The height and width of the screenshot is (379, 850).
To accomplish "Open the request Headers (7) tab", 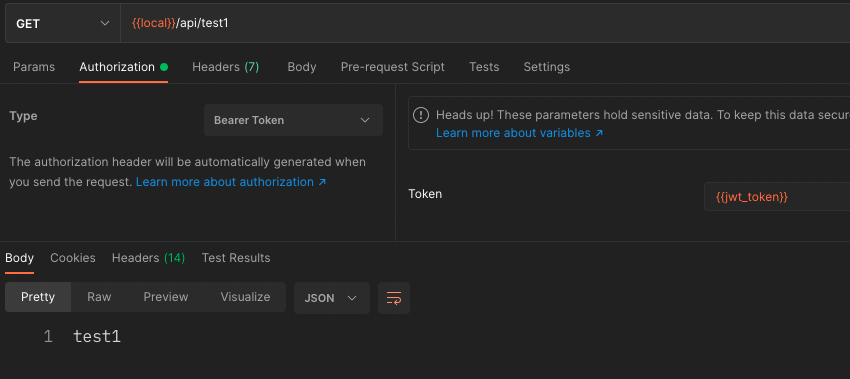I will coord(226,67).
